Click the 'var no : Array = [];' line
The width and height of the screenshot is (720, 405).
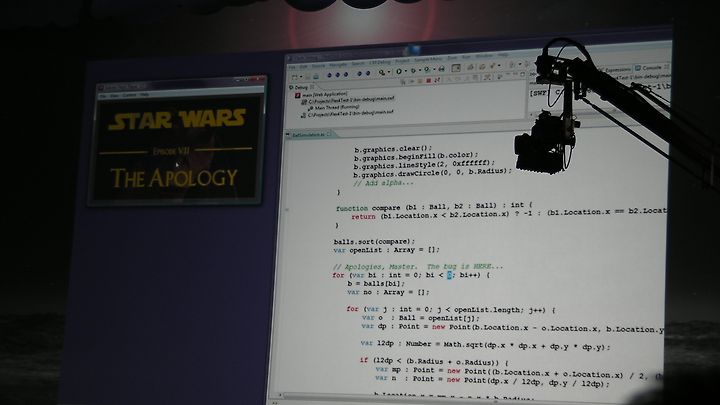pos(388,292)
